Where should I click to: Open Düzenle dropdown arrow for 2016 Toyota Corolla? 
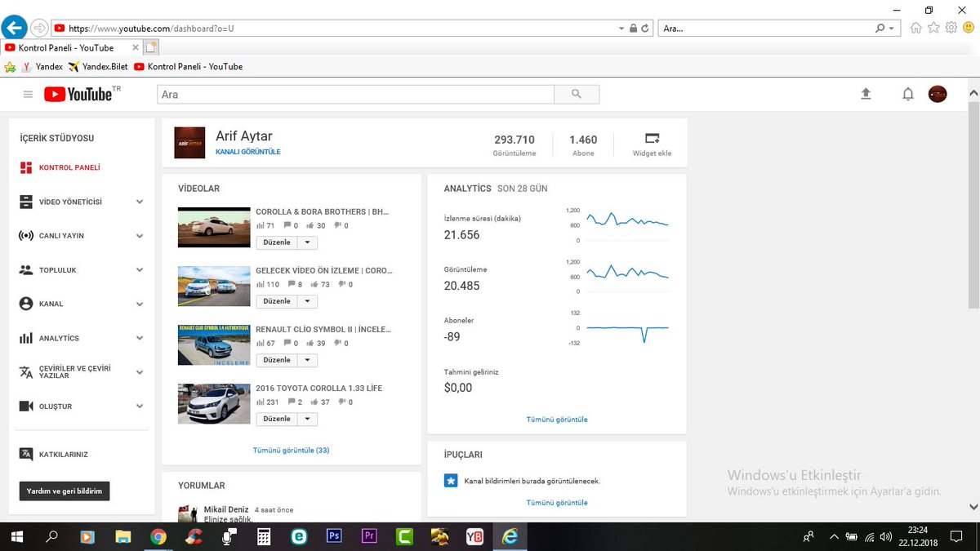[307, 419]
